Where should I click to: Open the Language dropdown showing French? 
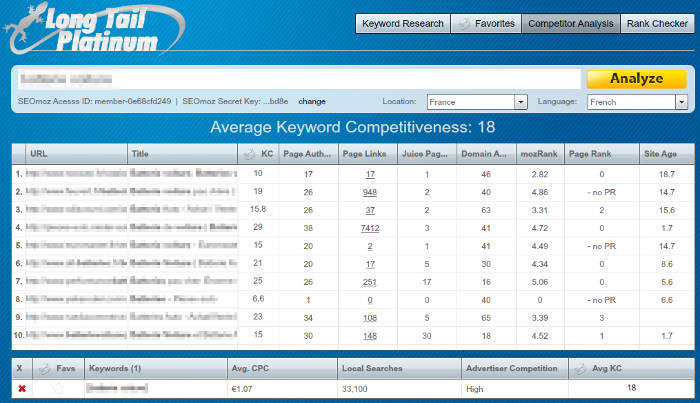(x=637, y=102)
